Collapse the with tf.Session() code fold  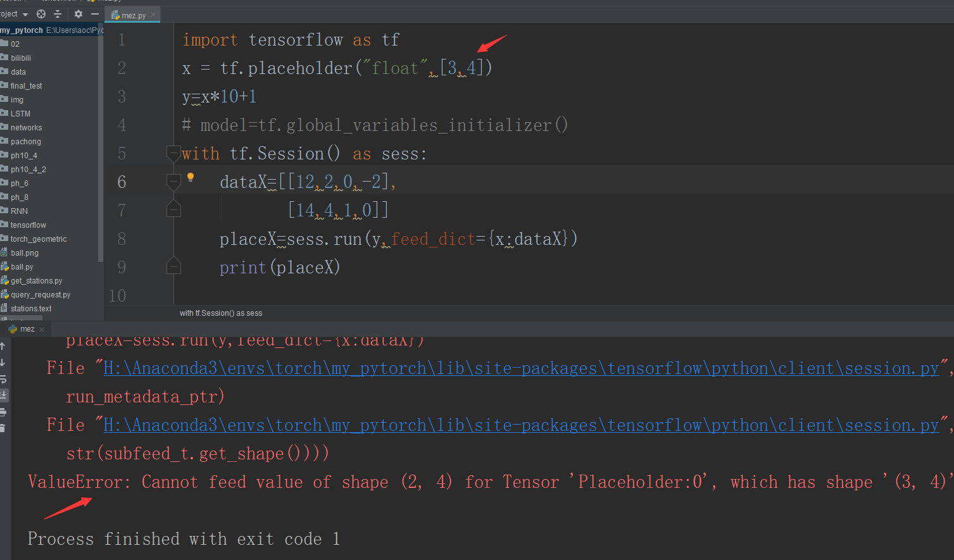point(173,152)
